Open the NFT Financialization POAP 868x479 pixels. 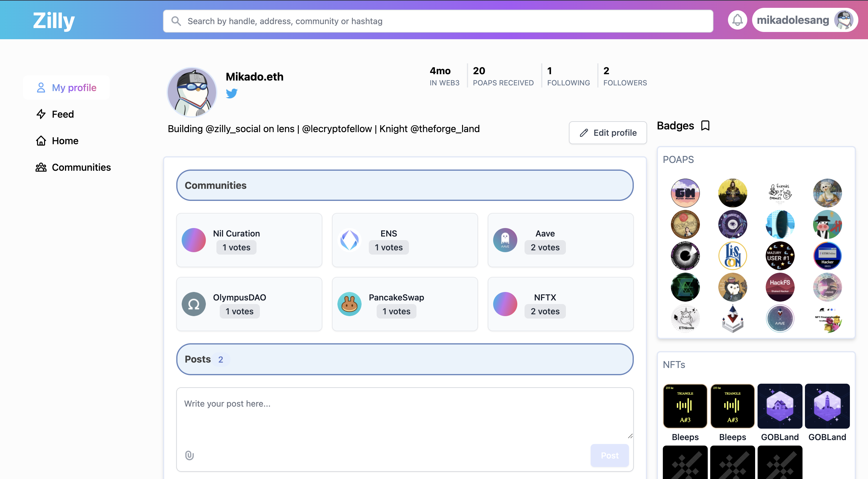coord(827,319)
